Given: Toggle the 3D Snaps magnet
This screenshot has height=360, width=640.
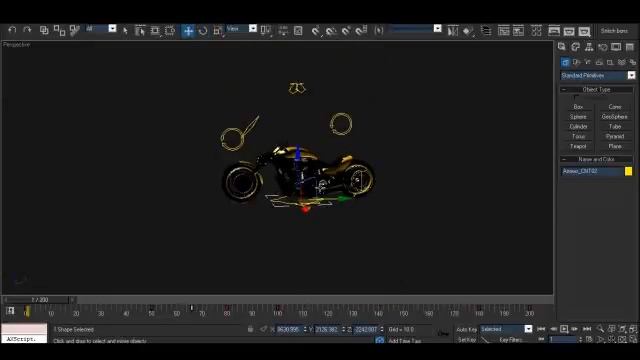Looking at the screenshot, I should coord(316,30).
